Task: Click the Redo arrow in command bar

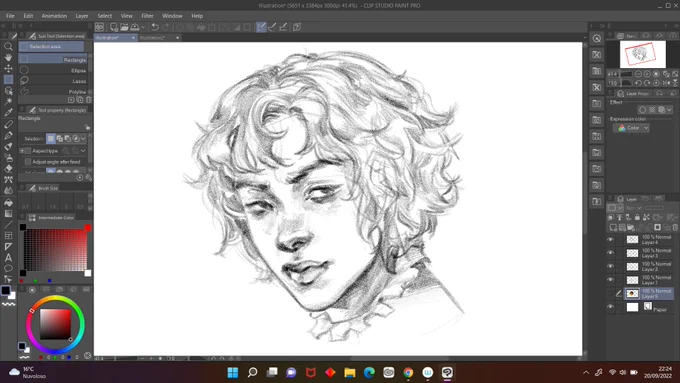Action: pyautogui.click(x=166, y=27)
